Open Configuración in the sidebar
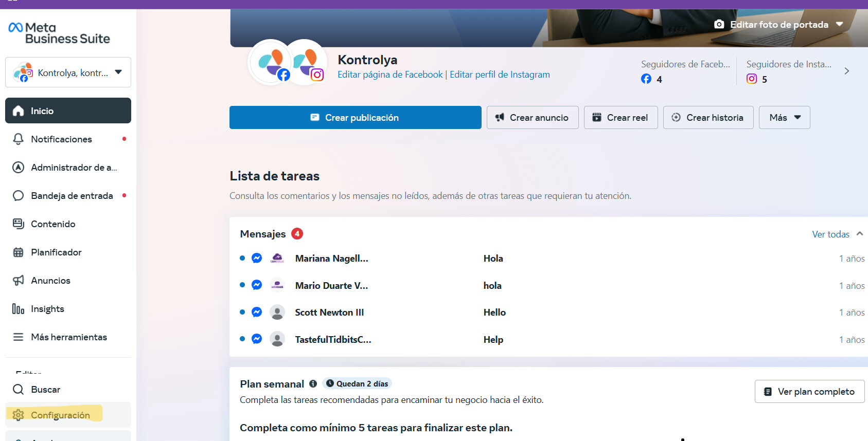Screen dimensions: 868x441 tap(68, 415)
